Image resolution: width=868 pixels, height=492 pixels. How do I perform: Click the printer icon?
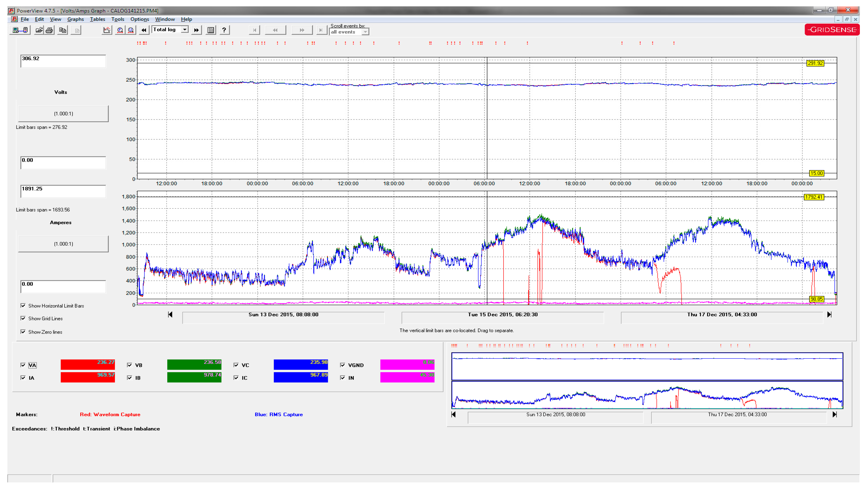49,30
